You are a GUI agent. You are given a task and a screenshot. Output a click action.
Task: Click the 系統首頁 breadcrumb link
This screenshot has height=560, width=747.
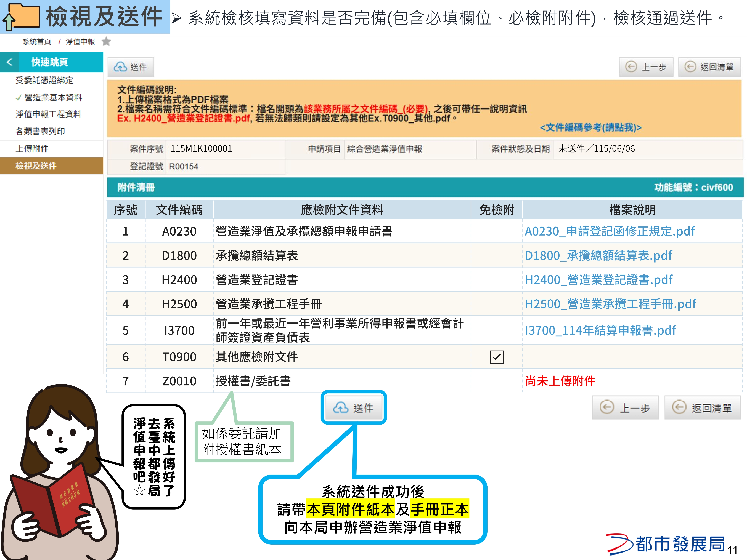click(36, 42)
